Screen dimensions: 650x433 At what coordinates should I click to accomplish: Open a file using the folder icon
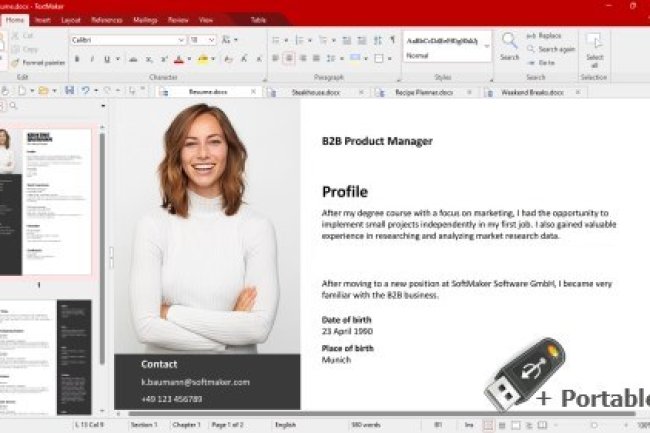tap(43, 90)
